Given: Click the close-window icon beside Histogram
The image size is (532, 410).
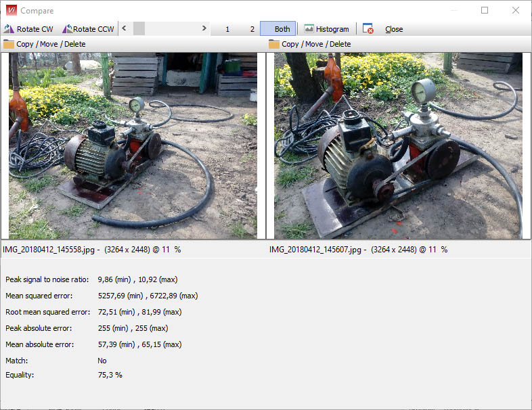Looking at the screenshot, I should (368, 29).
